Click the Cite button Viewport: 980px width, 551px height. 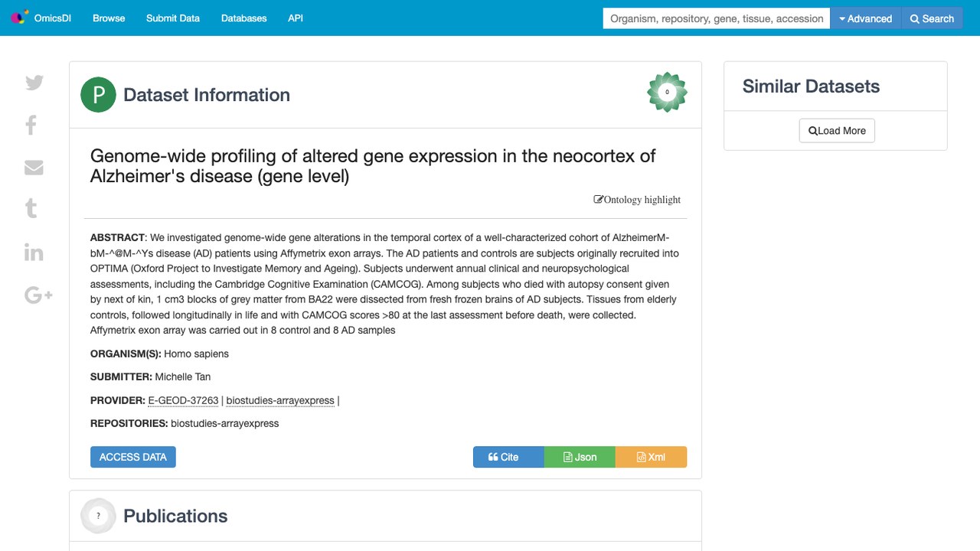click(508, 457)
